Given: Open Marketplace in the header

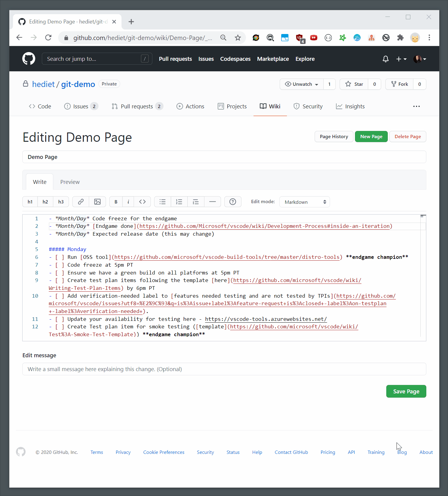Looking at the screenshot, I should point(273,59).
